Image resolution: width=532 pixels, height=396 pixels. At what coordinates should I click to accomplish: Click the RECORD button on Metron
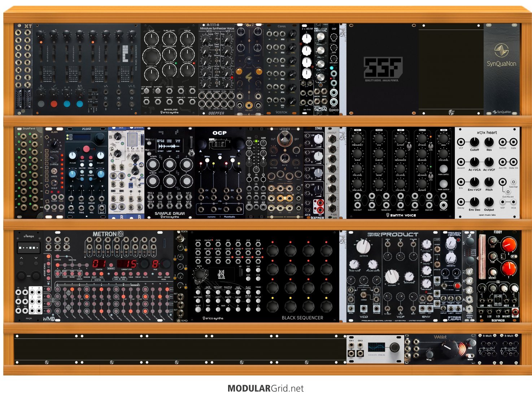click(167, 274)
